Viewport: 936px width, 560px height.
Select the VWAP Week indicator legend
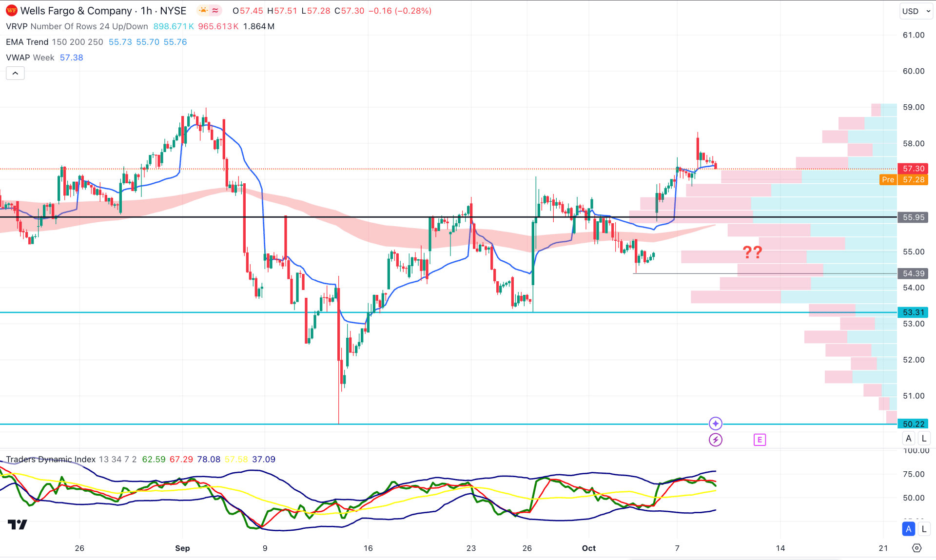coord(30,58)
